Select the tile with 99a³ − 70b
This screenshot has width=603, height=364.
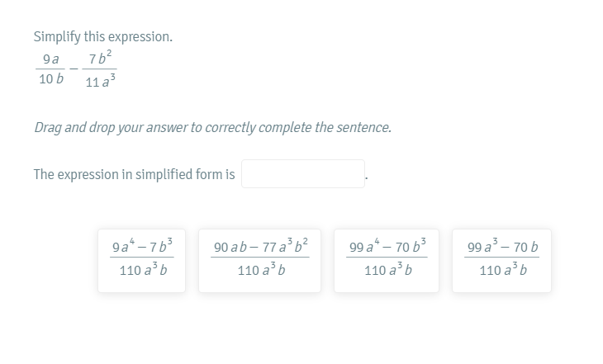[501, 261]
